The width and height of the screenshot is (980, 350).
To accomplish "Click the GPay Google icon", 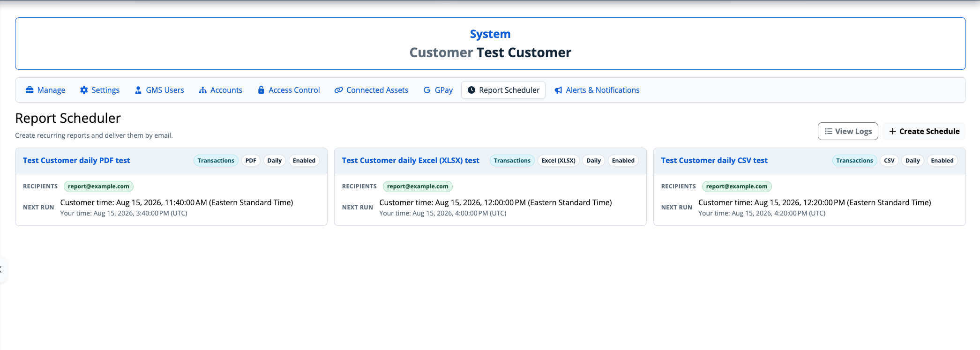I will tap(427, 90).
